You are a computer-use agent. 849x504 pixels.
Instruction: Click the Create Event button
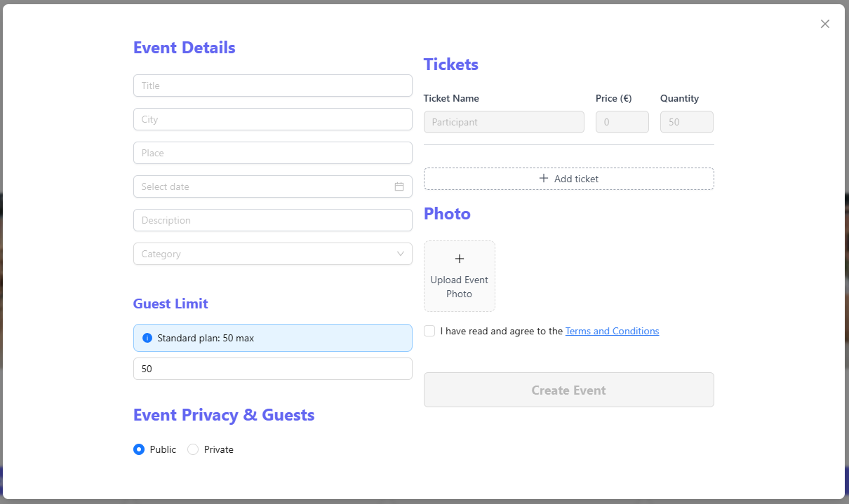coord(569,390)
